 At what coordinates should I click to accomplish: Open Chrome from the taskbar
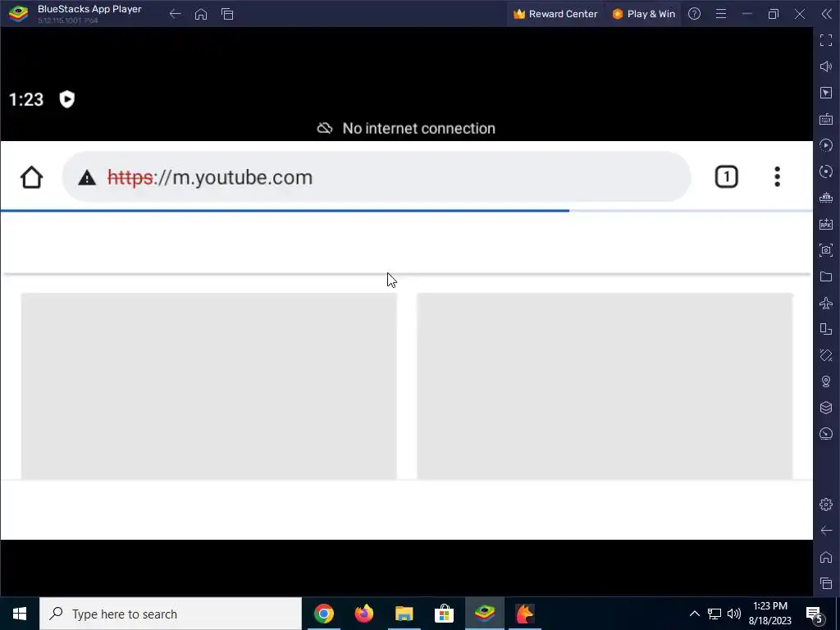pyautogui.click(x=324, y=614)
